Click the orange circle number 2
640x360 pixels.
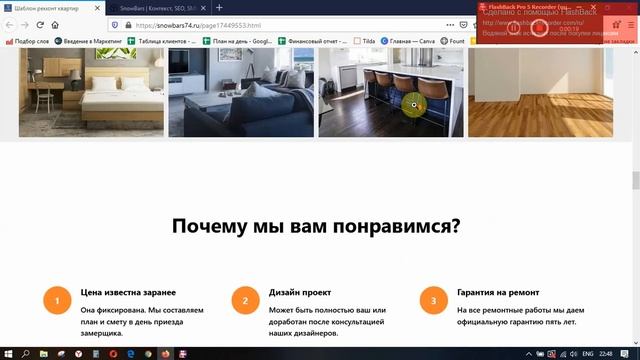(245, 300)
